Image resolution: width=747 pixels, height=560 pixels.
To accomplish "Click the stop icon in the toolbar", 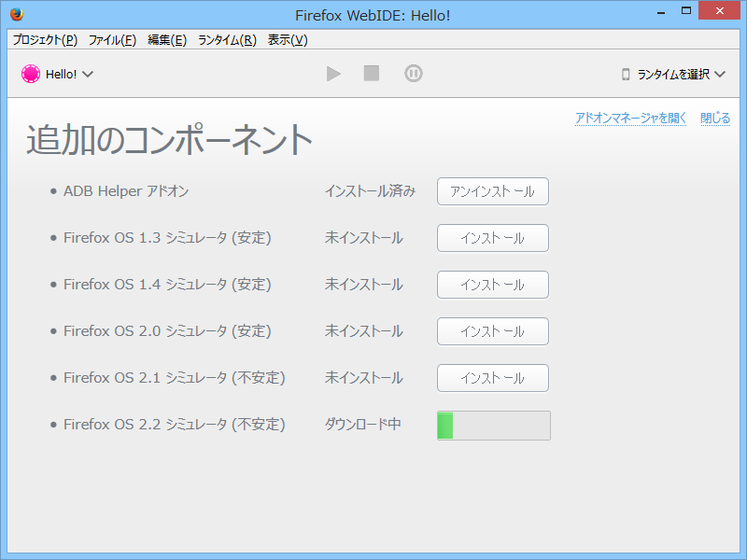I will click(x=371, y=74).
